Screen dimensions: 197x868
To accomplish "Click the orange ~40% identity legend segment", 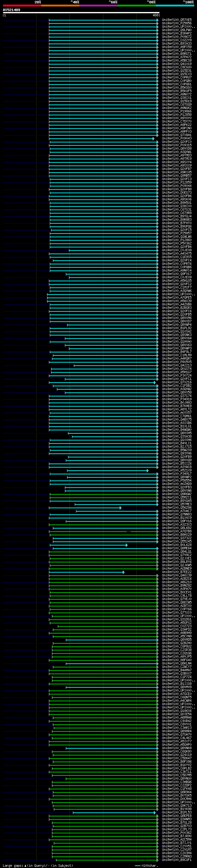I will coord(60,6).
